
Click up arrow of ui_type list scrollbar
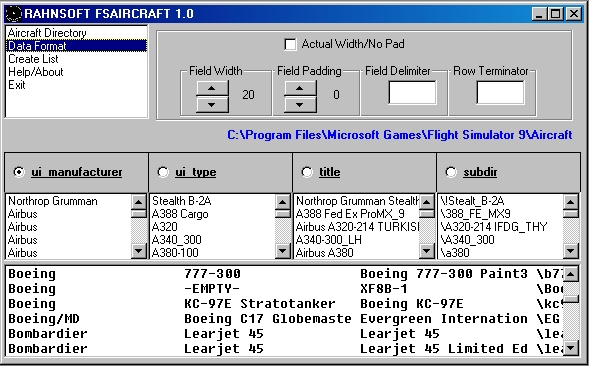coord(282,203)
